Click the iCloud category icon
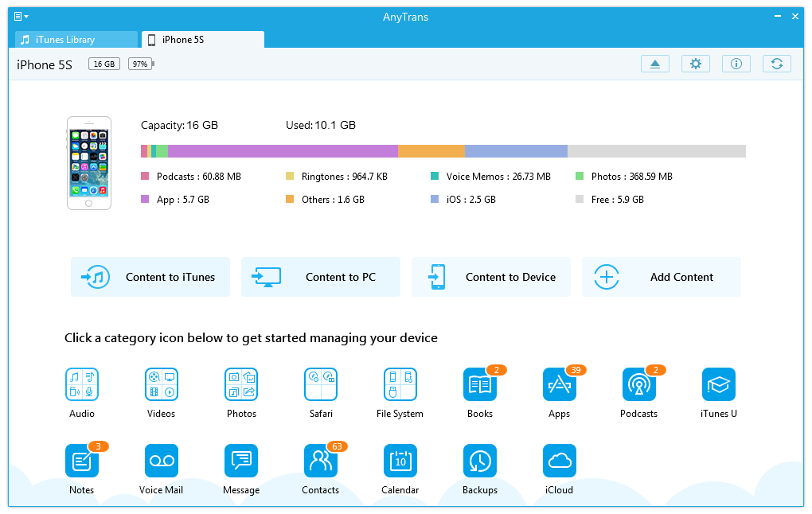This screenshot has width=812, height=514. click(559, 461)
